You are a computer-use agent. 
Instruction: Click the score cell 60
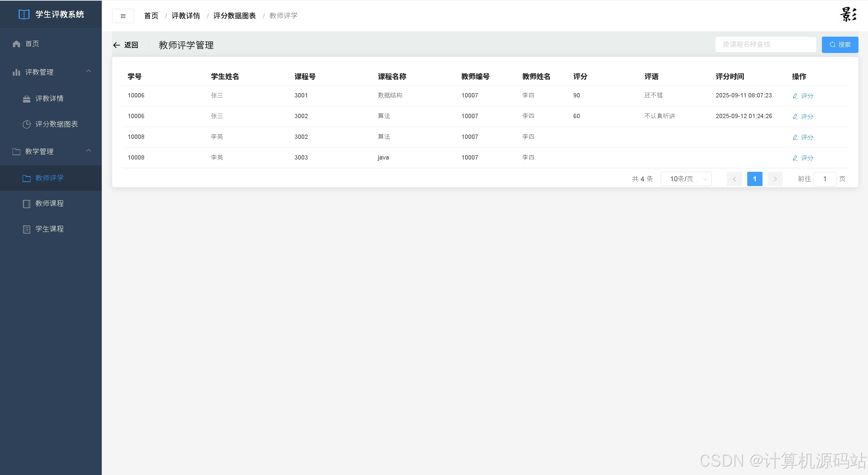(576, 116)
